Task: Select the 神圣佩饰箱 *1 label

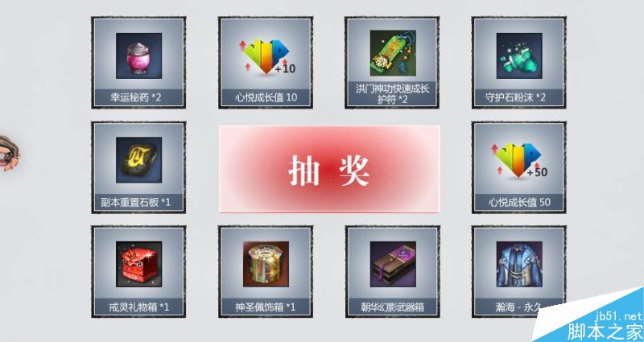Action: [265, 307]
